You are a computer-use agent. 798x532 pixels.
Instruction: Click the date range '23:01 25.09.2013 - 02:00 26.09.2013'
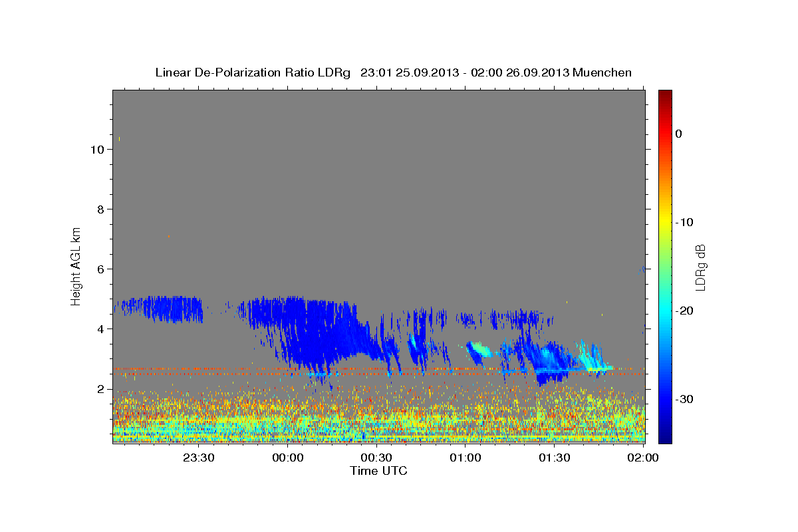tap(465, 72)
